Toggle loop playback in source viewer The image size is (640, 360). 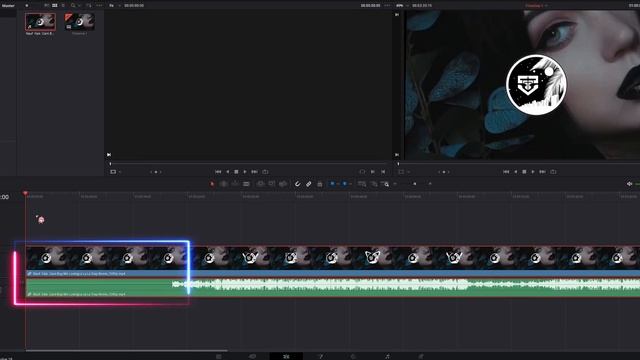click(x=265, y=172)
